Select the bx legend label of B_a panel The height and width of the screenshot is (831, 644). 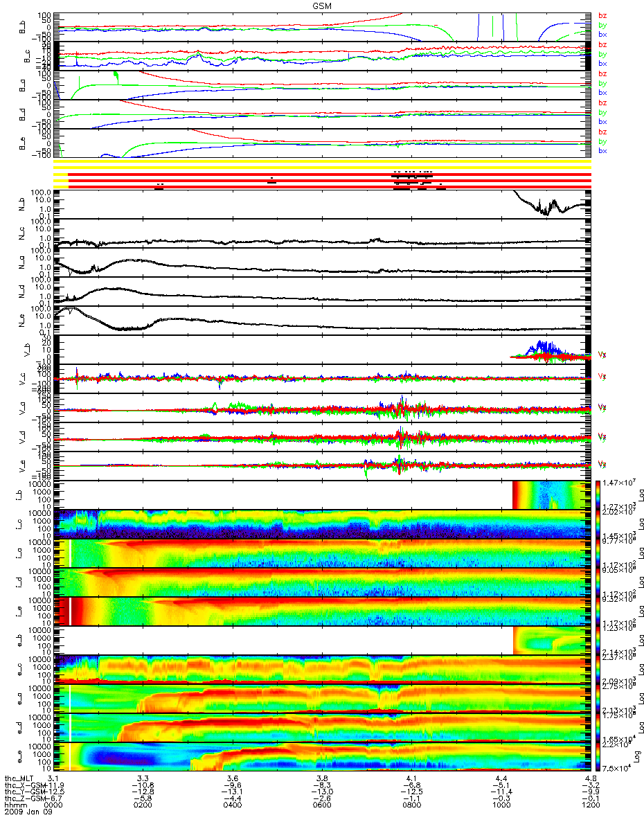click(x=602, y=93)
